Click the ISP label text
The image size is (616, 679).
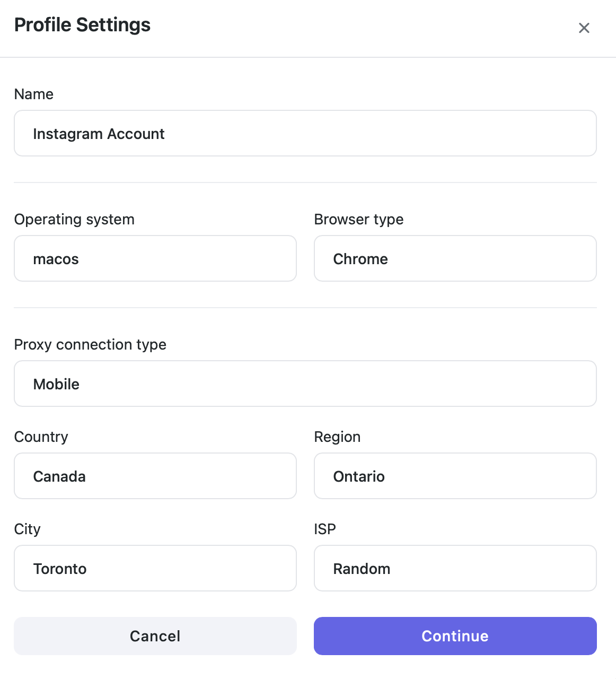click(x=325, y=529)
